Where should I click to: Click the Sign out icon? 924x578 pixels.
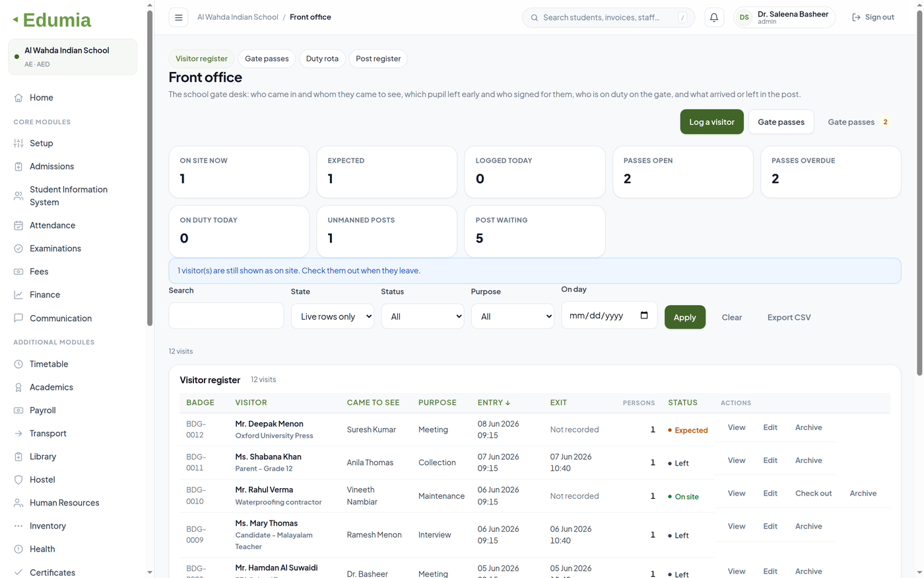pos(856,17)
